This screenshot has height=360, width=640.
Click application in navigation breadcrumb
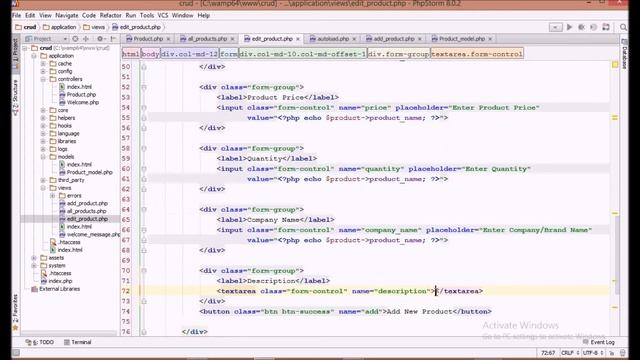(60, 27)
